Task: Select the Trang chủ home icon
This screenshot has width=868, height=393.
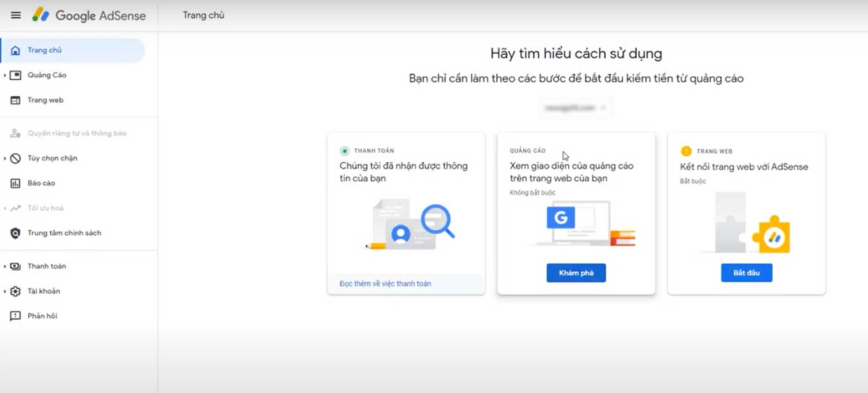Action: [x=16, y=50]
